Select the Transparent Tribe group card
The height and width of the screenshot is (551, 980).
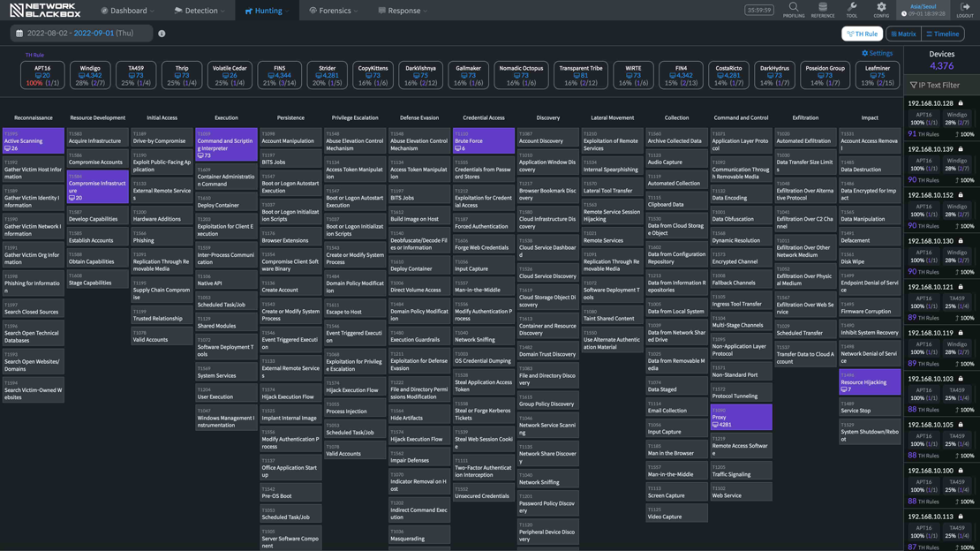coord(581,75)
